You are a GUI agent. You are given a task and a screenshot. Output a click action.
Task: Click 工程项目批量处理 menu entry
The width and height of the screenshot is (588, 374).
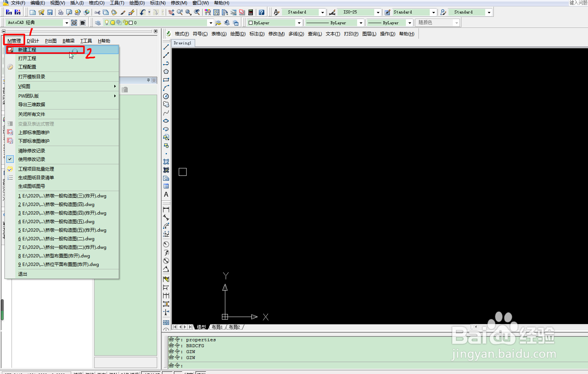(62, 169)
